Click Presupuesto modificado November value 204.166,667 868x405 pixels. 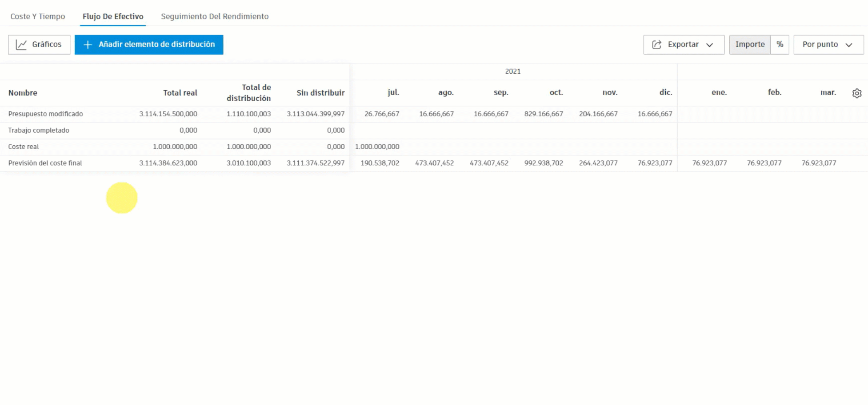click(x=598, y=114)
